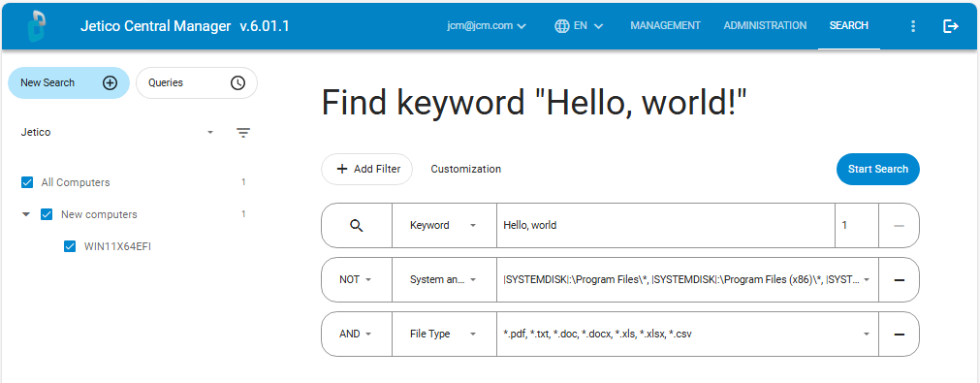This screenshot has width=980, height=383.
Task: Switch to the MANAGEMENT tab
Action: click(x=665, y=25)
